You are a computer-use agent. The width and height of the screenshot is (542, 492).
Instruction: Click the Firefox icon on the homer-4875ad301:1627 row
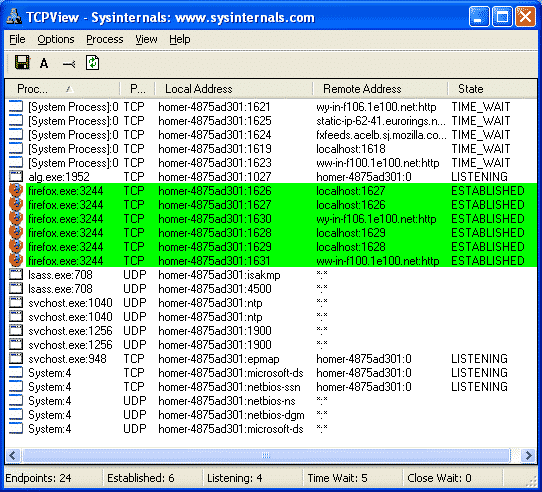16,205
